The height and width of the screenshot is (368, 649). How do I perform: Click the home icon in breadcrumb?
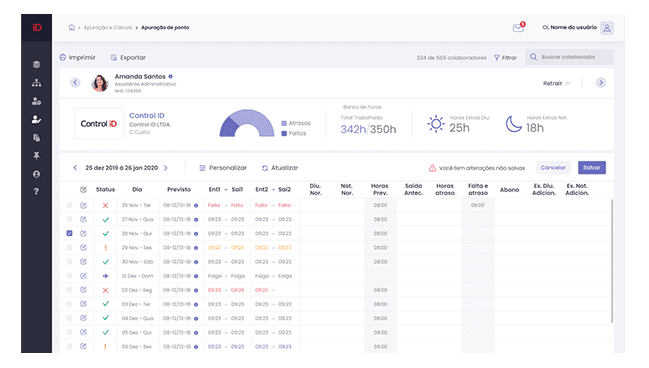[72, 27]
